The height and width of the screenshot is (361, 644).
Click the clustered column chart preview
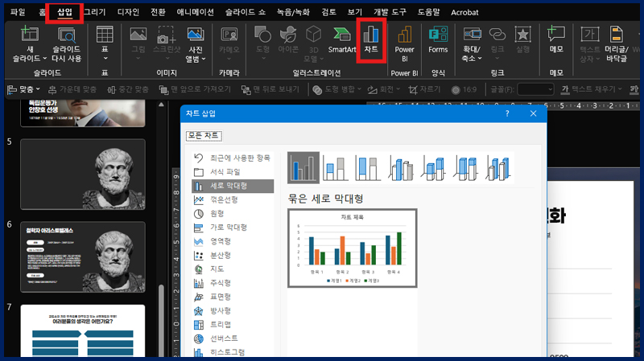(x=353, y=248)
